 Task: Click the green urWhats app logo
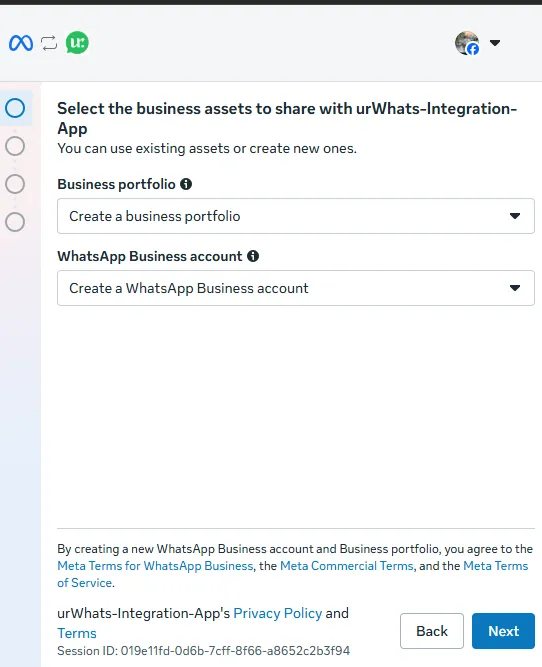point(77,43)
